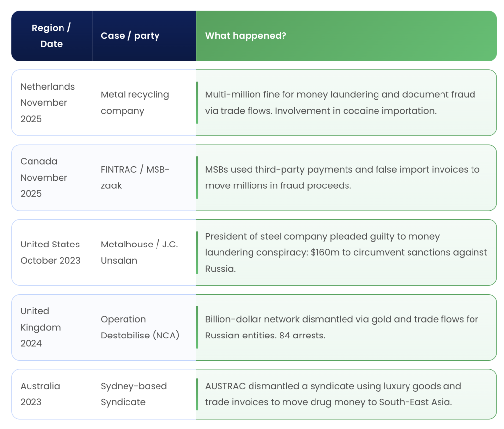This screenshot has width=504, height=429.
Task: Click the "Region / Date" column header
Action: click(51, 36)
